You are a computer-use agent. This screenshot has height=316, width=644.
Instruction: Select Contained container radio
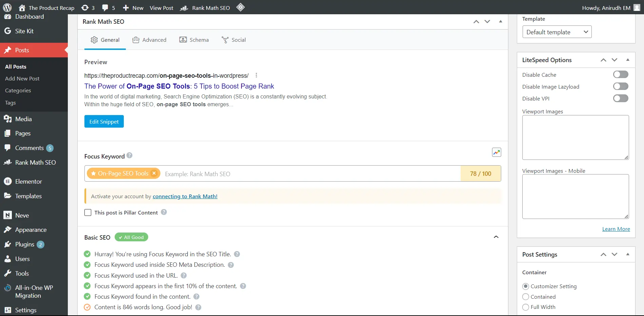point(526,297)
